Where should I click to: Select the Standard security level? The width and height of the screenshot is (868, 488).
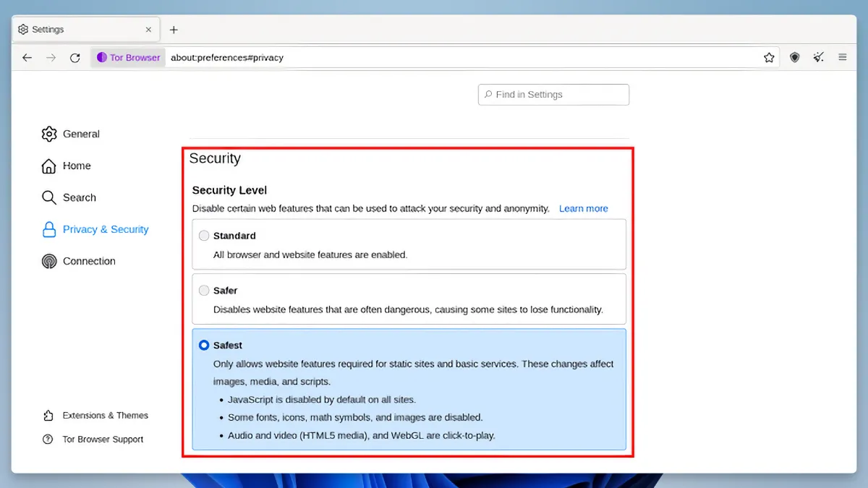pyautogui.click(x=205, y=236)
